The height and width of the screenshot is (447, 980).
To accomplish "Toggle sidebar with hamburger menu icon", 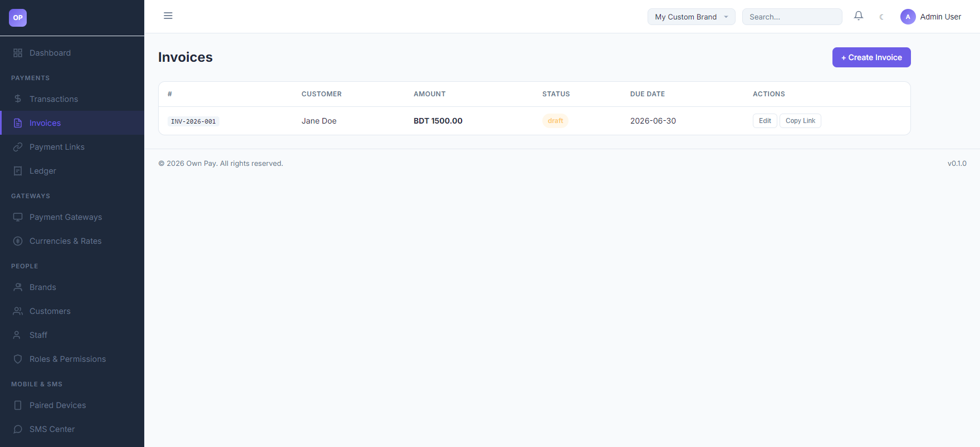I will 168,16.
